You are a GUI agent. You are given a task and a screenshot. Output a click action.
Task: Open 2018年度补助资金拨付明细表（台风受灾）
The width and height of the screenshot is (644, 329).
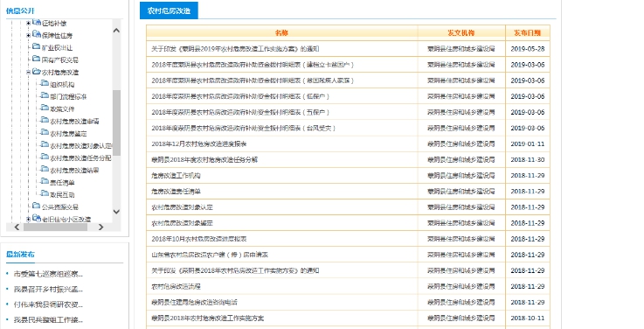pos(243,128)
